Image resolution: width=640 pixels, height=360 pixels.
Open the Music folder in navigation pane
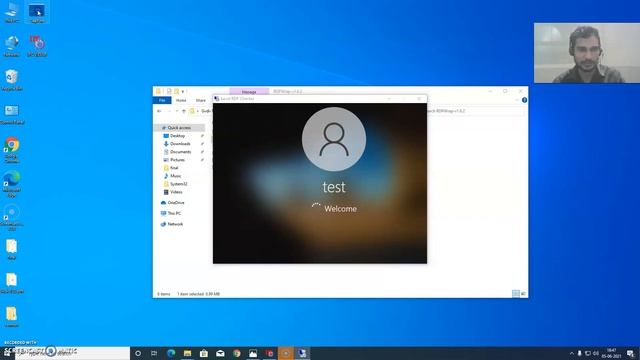[x=176, y=176]
